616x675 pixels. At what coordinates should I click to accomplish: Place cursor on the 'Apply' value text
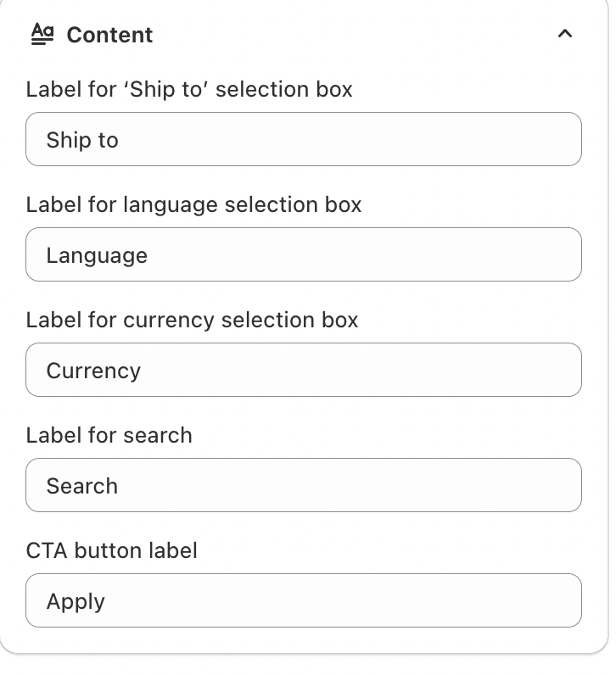[76, 601]
